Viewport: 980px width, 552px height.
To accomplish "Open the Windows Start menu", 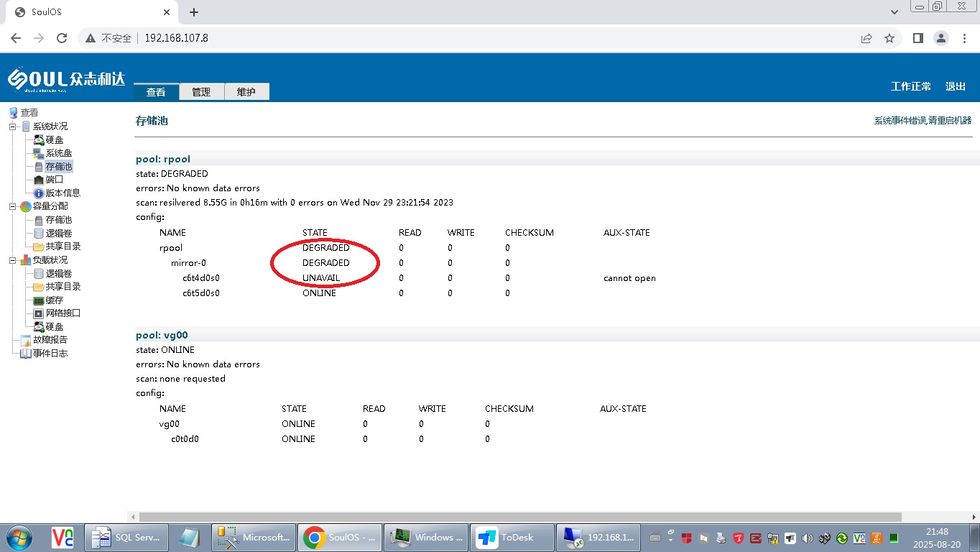I will pyautogui.click(x=18, y=538).
